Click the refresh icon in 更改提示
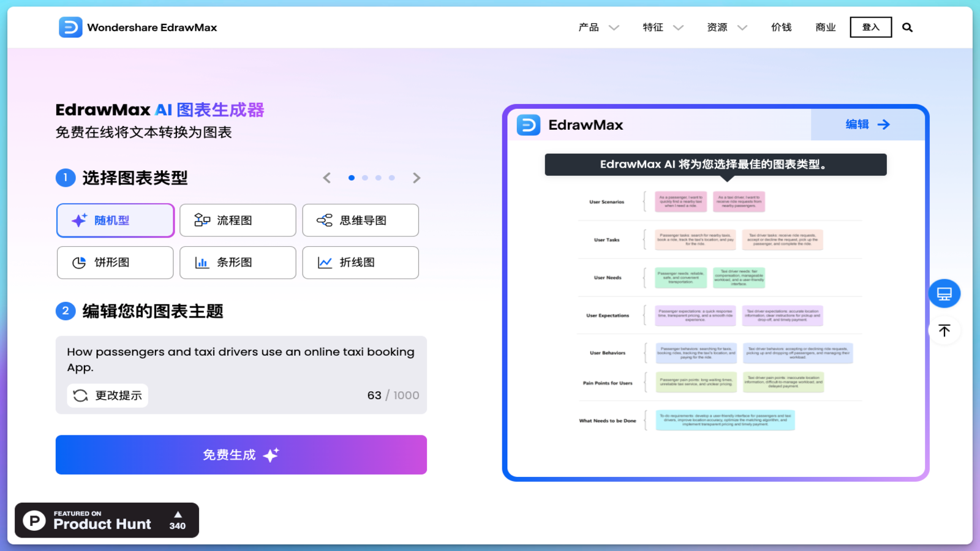 point(80,395)
